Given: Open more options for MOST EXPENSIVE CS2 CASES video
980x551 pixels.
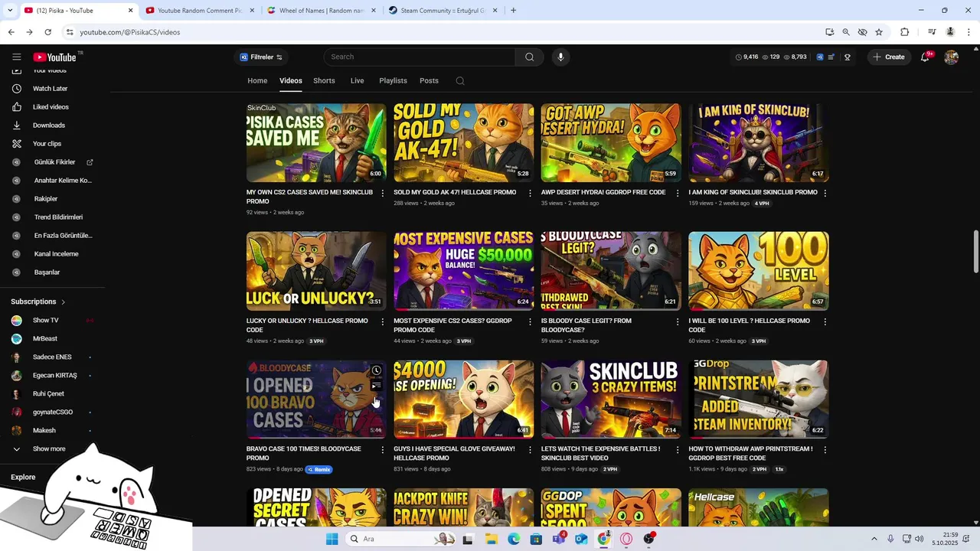Looking at the screenshot, I should click(530, 321).
